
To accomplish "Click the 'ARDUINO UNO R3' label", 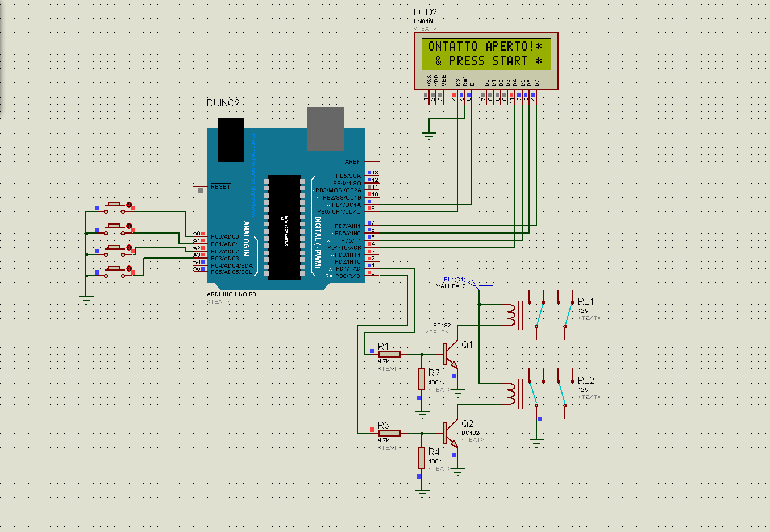I will (231, 294).
